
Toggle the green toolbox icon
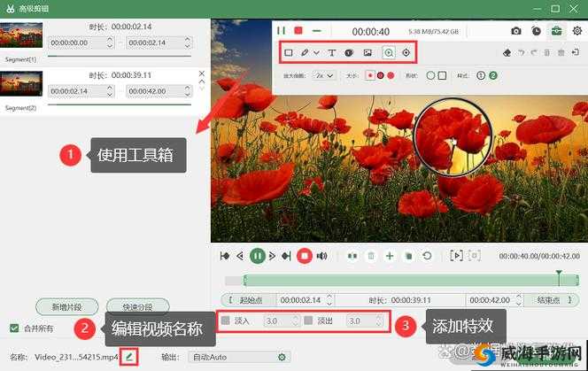(x=556, y=31)
